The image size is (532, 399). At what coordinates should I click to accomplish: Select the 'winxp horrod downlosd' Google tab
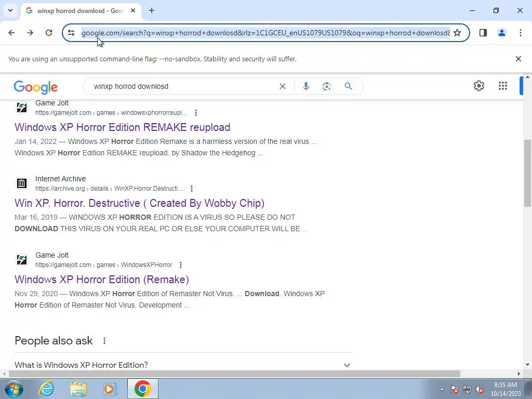[81, 11]
